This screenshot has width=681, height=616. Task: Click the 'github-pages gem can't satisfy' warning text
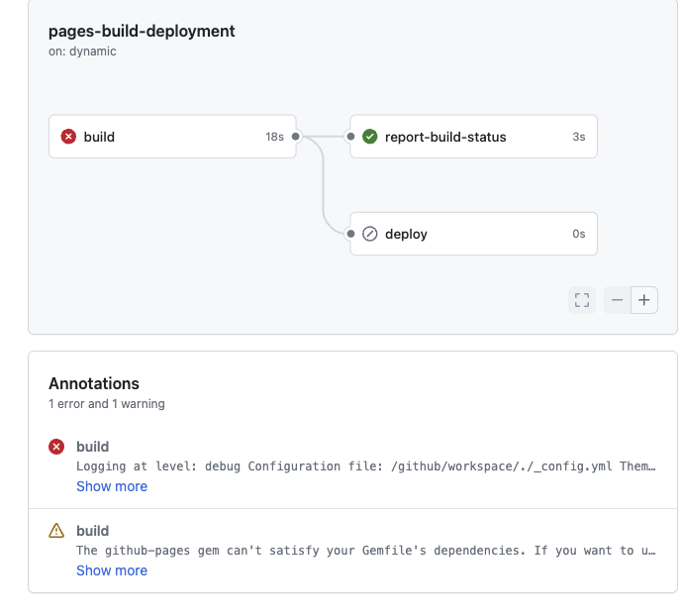[365, 551]
